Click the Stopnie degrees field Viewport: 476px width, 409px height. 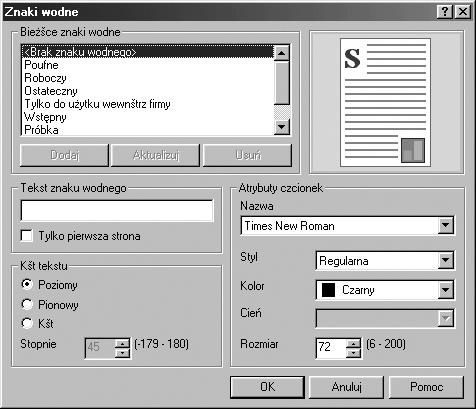pyautogui.click(x=100, y=348)
